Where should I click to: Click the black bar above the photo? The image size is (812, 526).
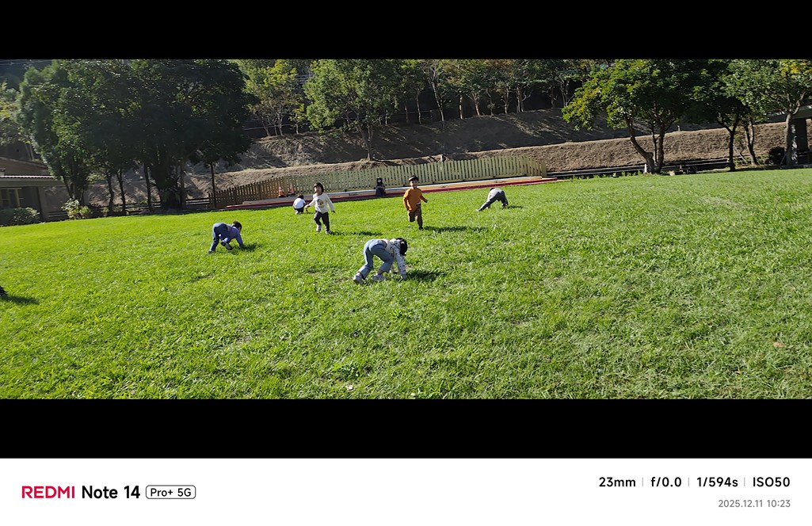click(406, 29)
